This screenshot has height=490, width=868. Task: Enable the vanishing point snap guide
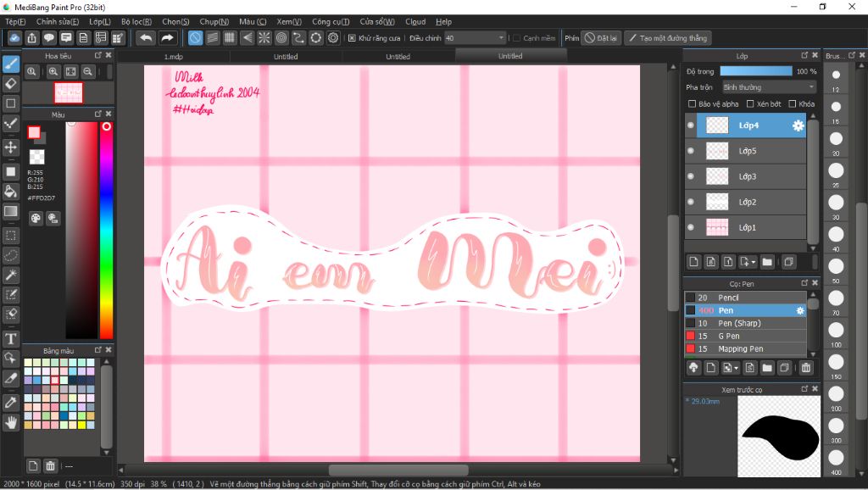[247, 37]
